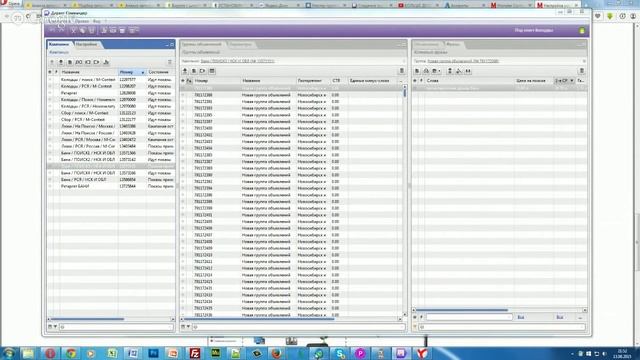Open the Параметры tab in middle panel

pyautogui.click(x=240, y=44)
